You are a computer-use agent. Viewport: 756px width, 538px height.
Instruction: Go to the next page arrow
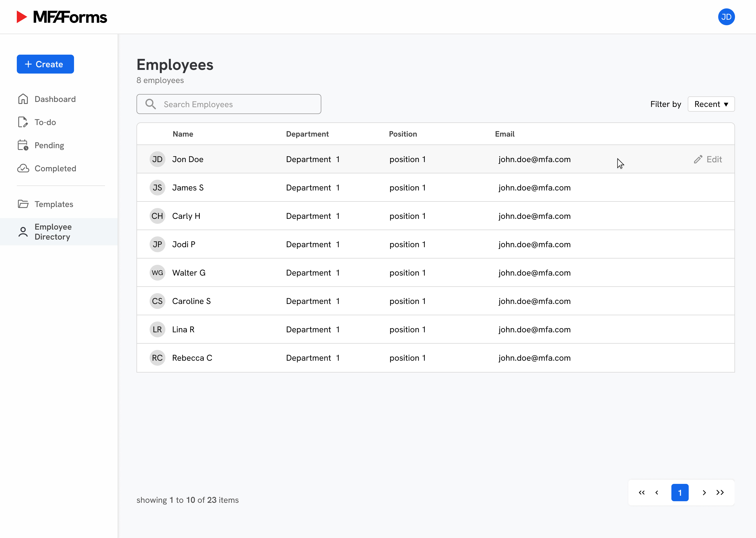pos(704,493)
